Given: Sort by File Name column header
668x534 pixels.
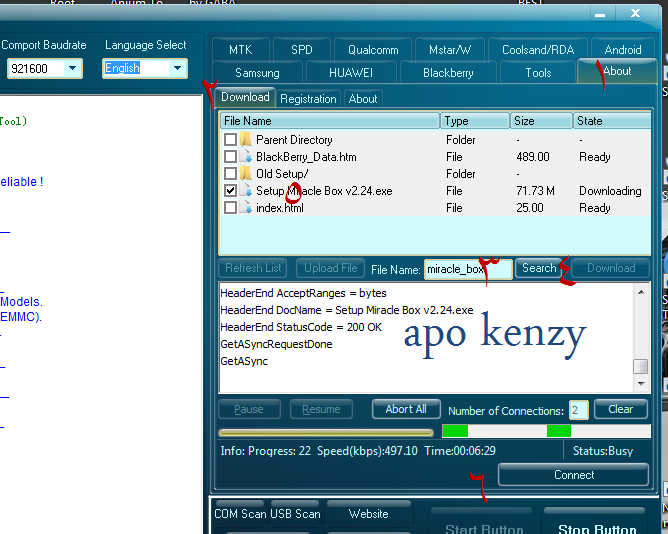Looking at the screenshot, I should click(x=330, y=121).
